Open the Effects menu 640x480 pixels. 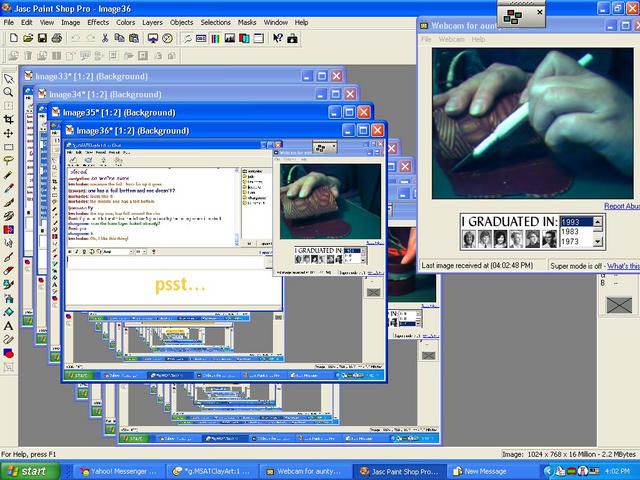pos(98,22)
